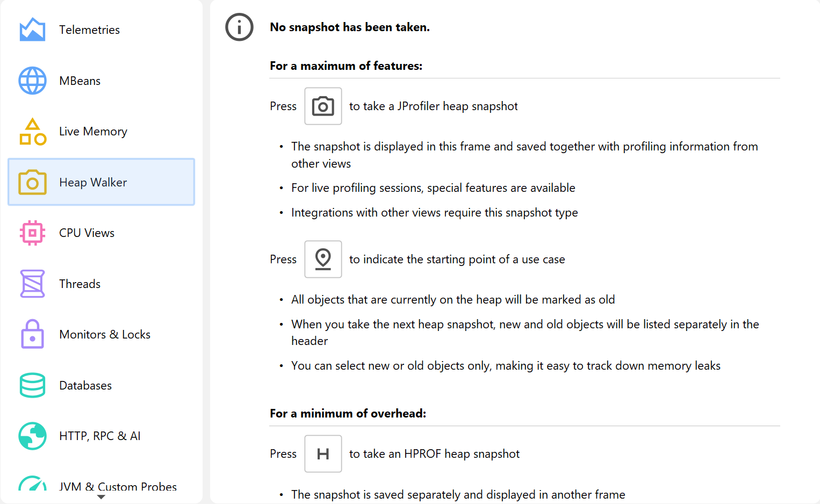Viewport: 820px width, 504px height.
Task: Select the Threads spool icon
Action: point(32,284)
